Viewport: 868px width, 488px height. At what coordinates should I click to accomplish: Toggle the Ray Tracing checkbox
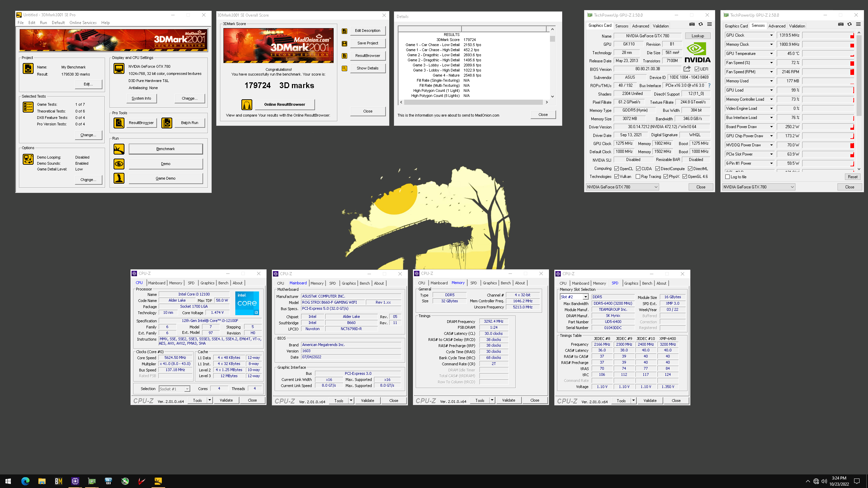638,177
